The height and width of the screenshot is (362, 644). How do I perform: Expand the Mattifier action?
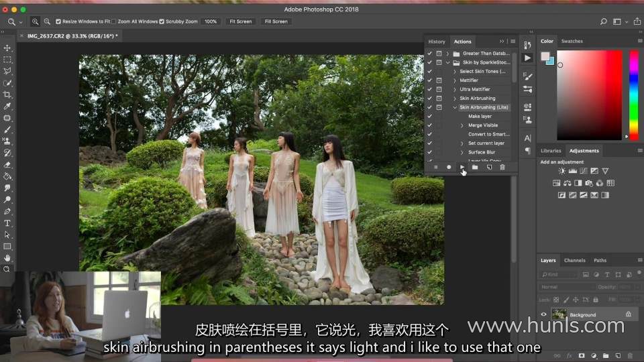tap(455, 80)
